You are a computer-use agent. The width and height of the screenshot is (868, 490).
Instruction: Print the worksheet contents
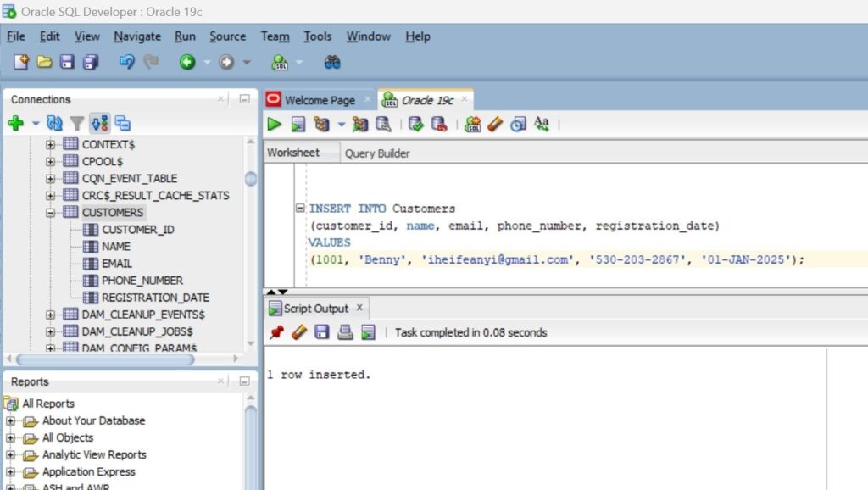coord(344,332)
